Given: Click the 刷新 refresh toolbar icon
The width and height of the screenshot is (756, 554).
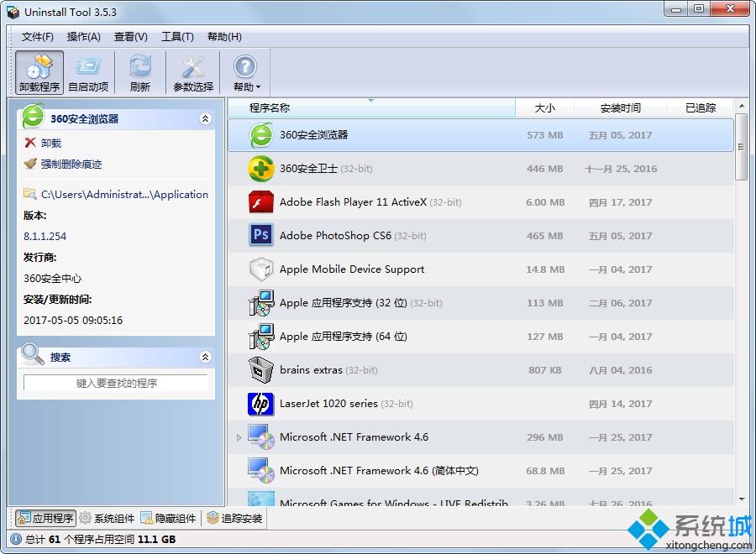Looking at the screenshot, I should pyautogui.click(x=139, y=73).
